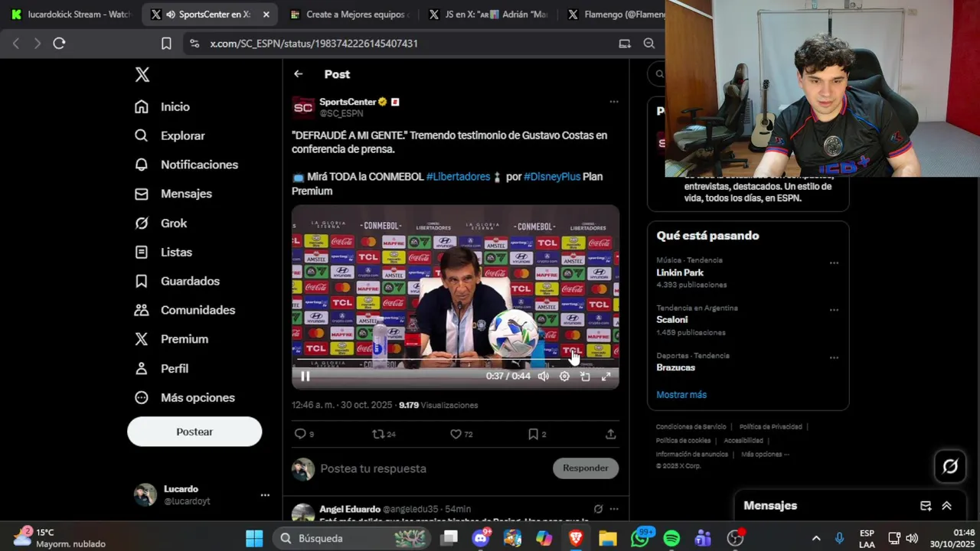Enter video fullscreen mode

point(606,376)
